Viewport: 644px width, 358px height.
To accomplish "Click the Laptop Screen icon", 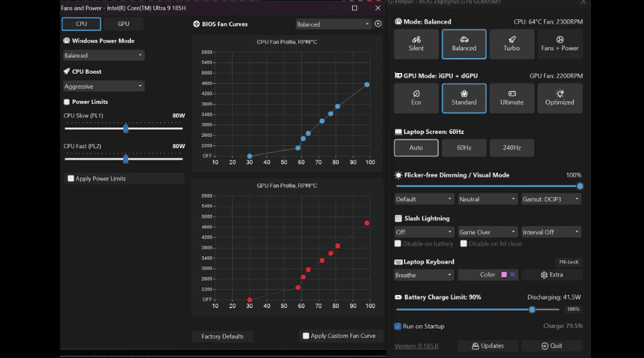I will pos(398,132).
